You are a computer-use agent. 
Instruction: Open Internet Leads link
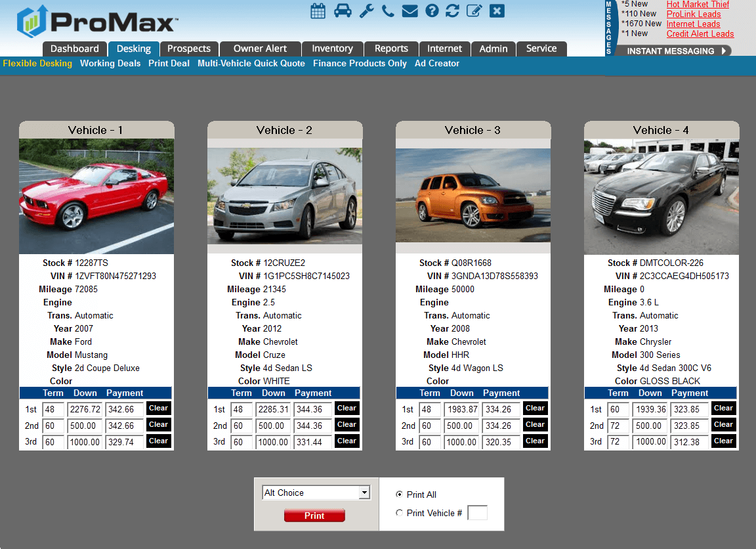[x=693, y=24]
